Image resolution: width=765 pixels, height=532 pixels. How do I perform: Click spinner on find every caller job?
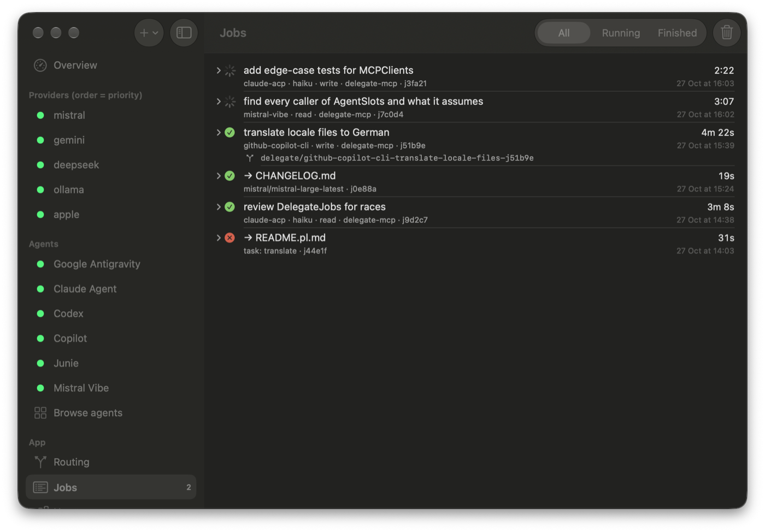tap(230, 102)
